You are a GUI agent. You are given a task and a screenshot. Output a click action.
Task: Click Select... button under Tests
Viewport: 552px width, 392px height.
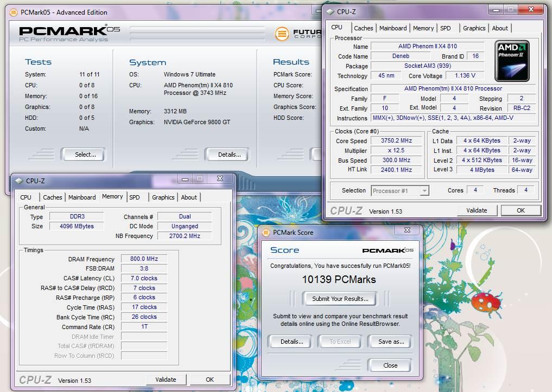click(x=83, y=155)
